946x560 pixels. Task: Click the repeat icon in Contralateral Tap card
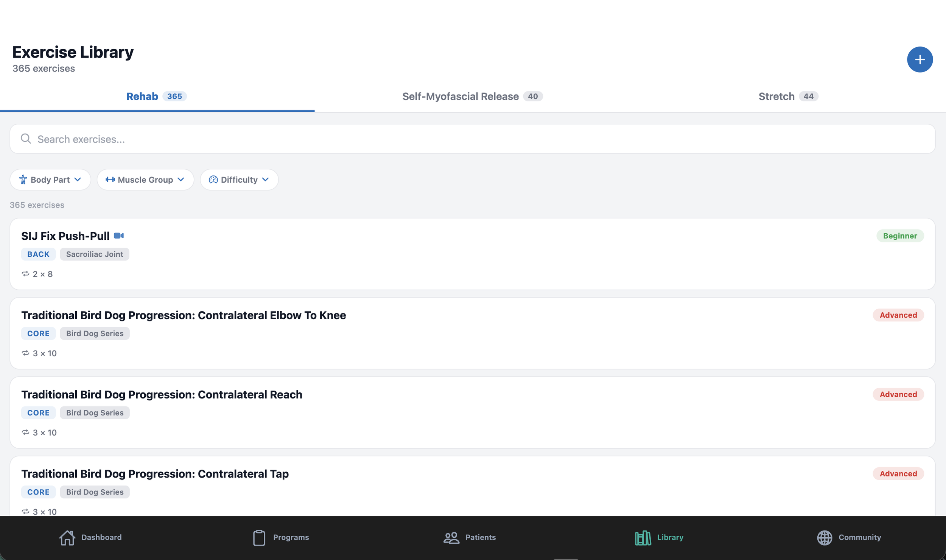pos(25,511)
